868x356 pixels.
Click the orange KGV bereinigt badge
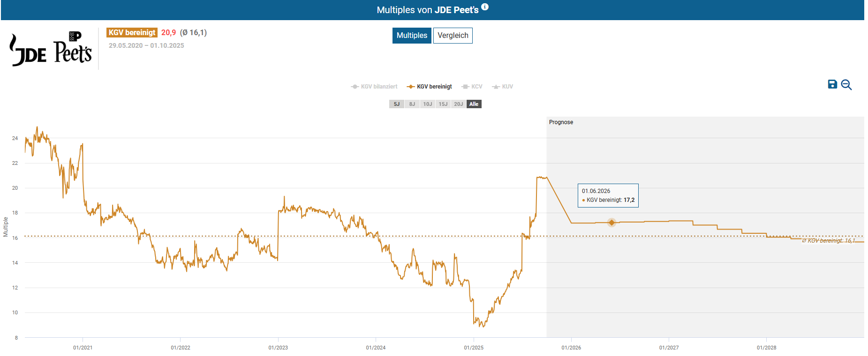[132, 32]
